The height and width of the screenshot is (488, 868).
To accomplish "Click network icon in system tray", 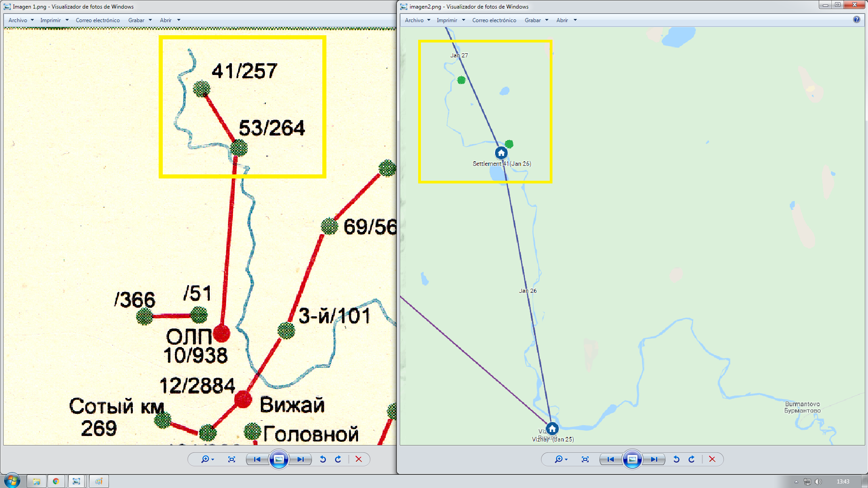I will 807,482.
